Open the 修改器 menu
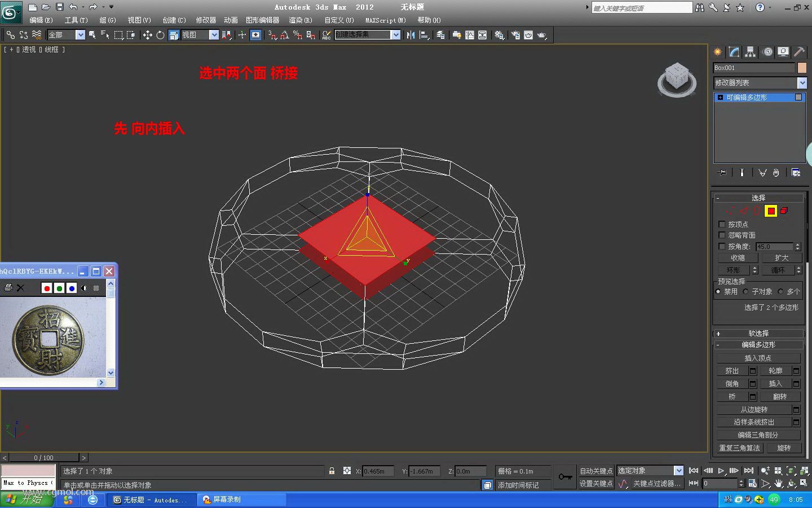812x508 pixels. pyautogui.click(x=206, y=20)
